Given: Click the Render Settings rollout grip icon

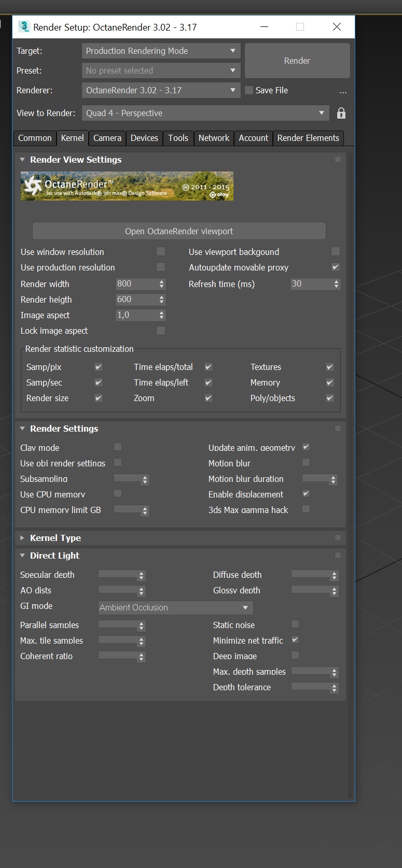Looking at the screenshot, I should coord(338,429).
